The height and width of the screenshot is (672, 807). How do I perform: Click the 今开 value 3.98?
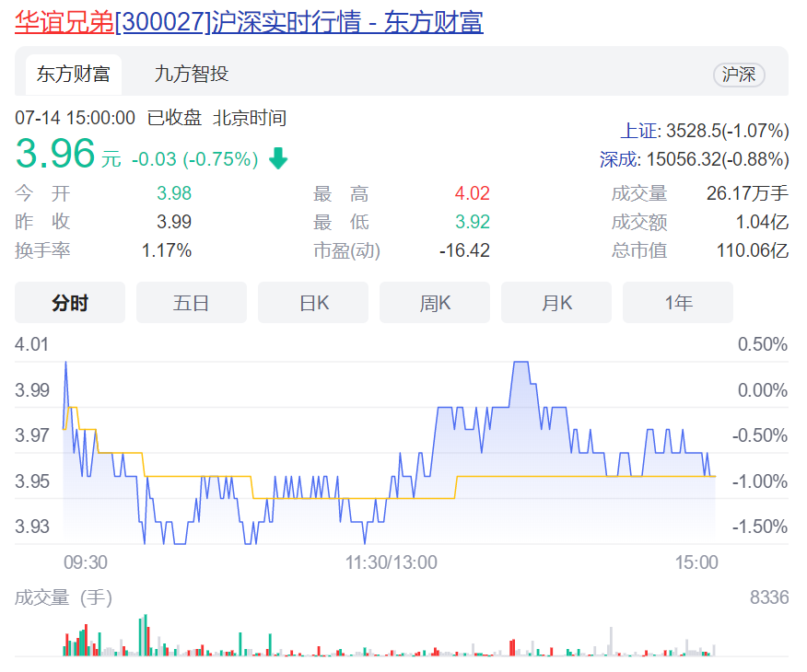174,193
